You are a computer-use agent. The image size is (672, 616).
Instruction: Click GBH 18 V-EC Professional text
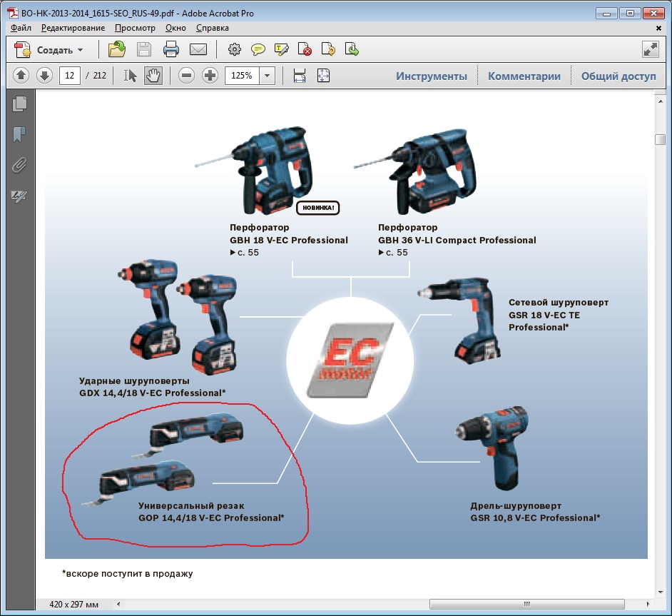point(289,240)
